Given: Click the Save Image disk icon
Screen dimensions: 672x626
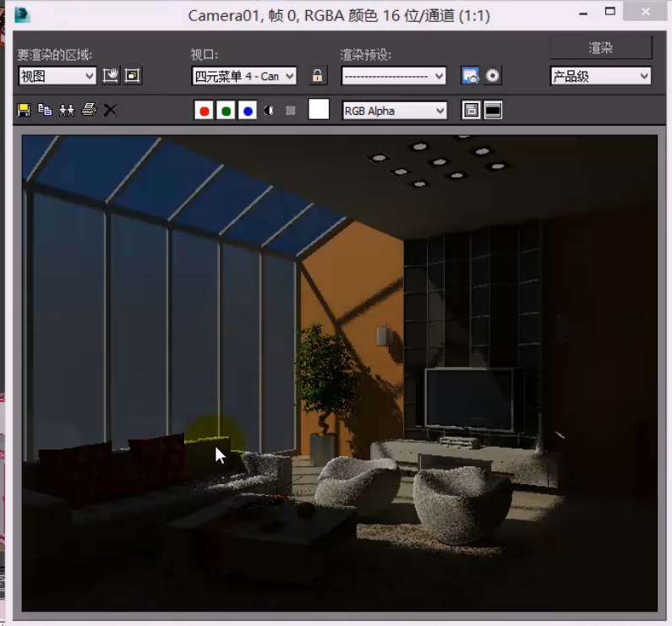Looking at the screenshot, I should (24, 110).
